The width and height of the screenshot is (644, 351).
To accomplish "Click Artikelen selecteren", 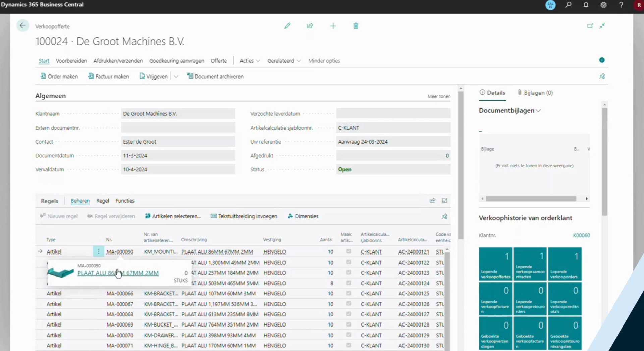I will tap(173, 216).
